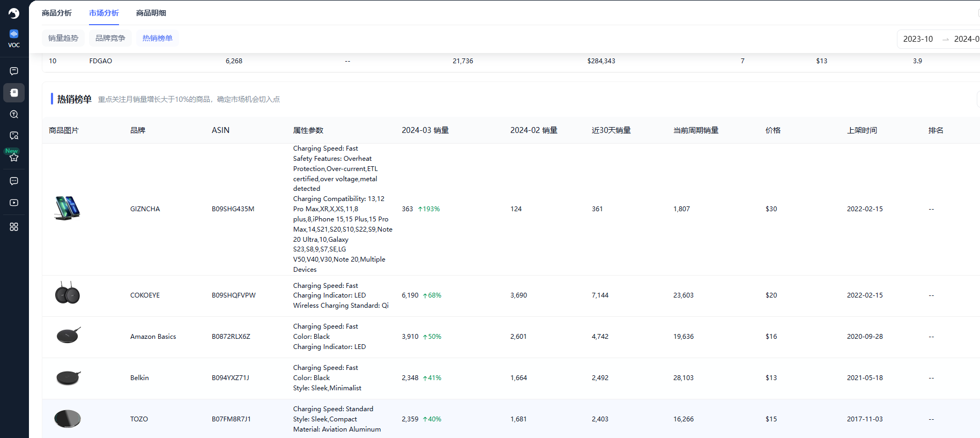Click the 2022-02-15 date in GIZNCHA row
Image resolution: width=980 pixels, height=438 pixels.
pyautogui.click(x=865, y=209)
